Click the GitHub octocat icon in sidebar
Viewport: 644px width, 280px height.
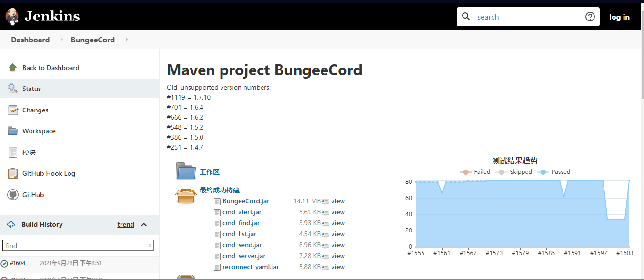tap(13, 195)
